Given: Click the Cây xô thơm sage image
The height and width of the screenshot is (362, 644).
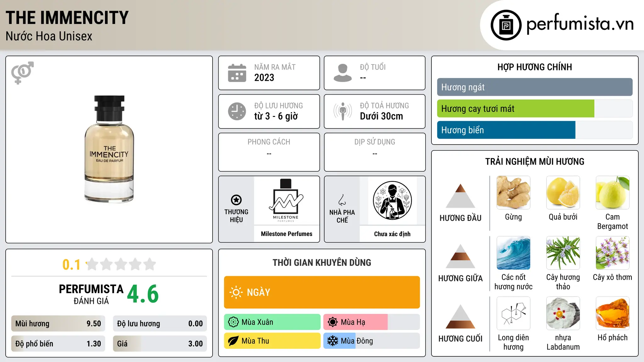Looking at the screenshot, I should [613, 253].
